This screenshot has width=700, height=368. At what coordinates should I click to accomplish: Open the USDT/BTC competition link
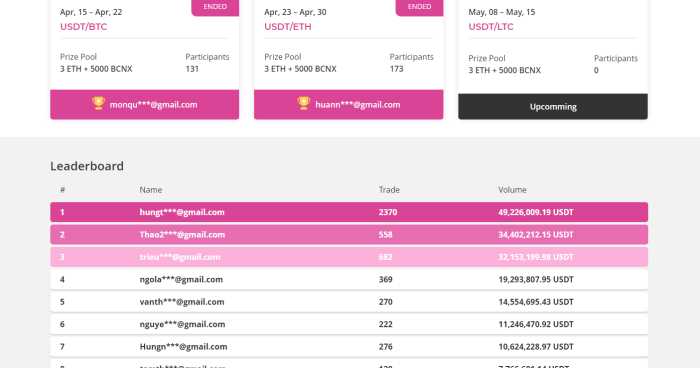click(x=83, y=27)
